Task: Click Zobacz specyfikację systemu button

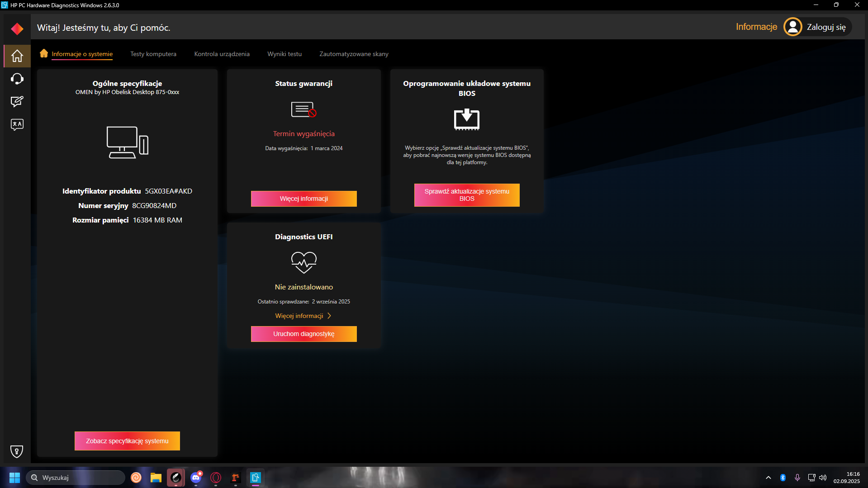Action: click(x=127, y=441)
